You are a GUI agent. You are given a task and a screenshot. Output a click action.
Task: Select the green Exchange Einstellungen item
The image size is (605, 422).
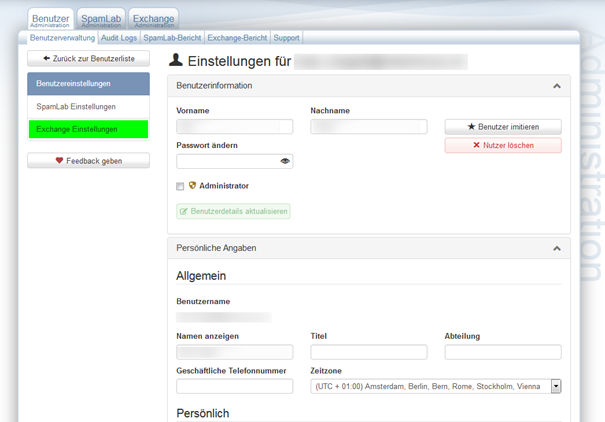(x=88, y=129)
